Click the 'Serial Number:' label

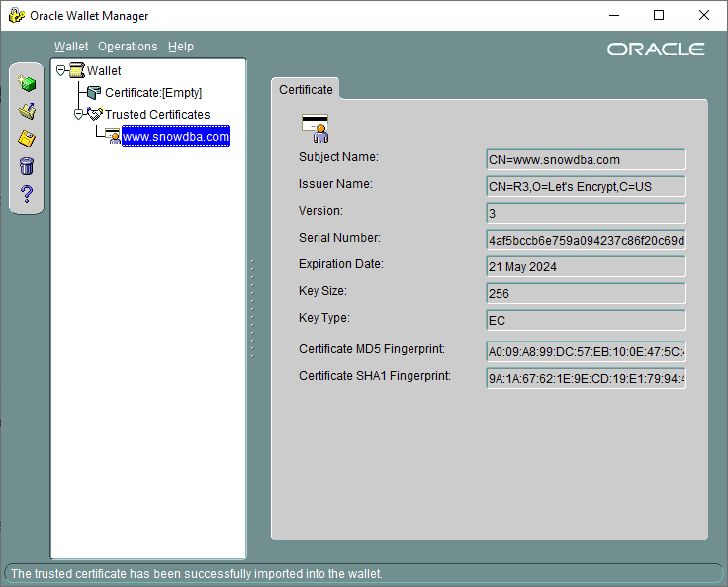click(339, 238)
